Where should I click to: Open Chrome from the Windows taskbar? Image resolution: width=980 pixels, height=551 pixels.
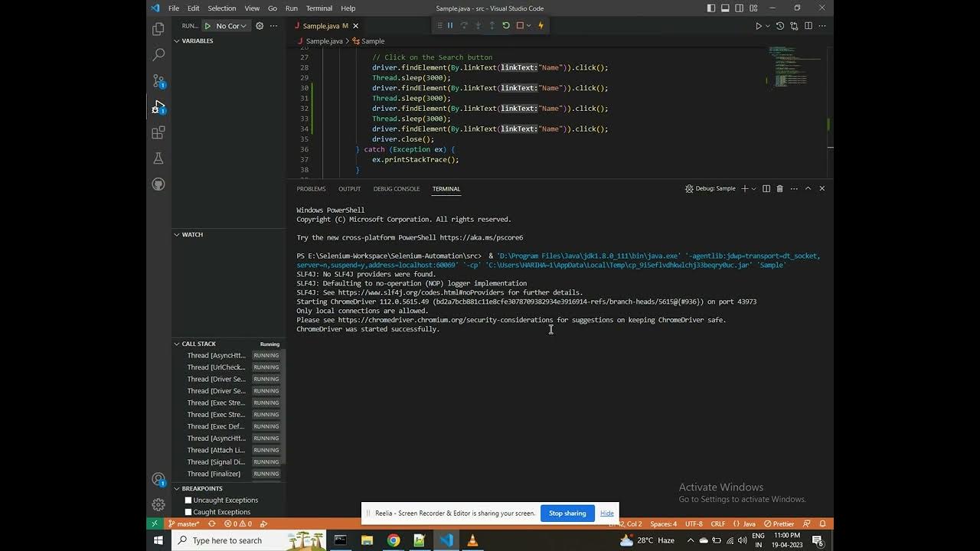pyautogui.click(x=393, y=540)
